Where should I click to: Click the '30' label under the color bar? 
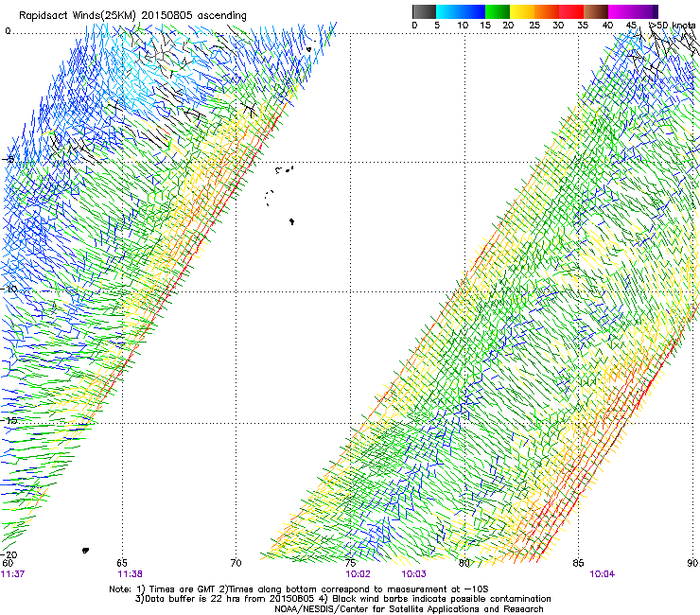[558, 26]
